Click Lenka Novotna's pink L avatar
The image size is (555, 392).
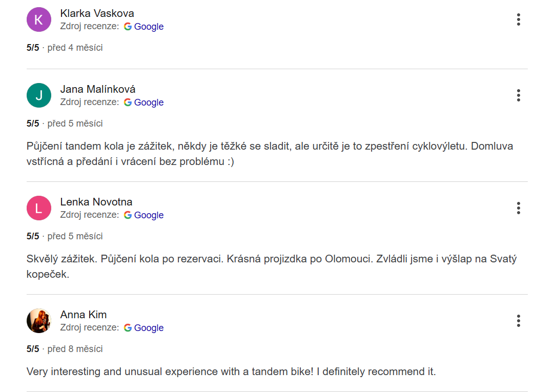39,208
